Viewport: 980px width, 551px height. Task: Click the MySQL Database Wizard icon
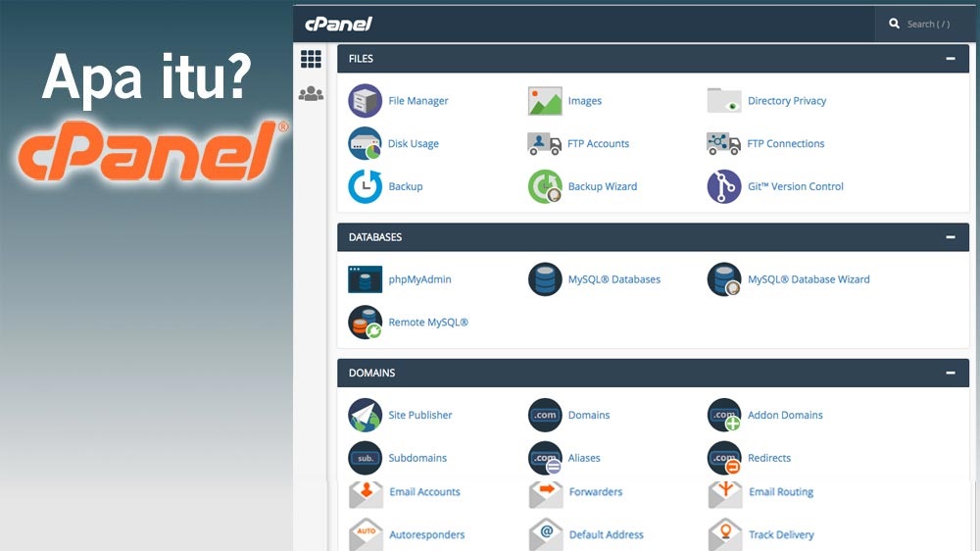click(x=724, y=279)
